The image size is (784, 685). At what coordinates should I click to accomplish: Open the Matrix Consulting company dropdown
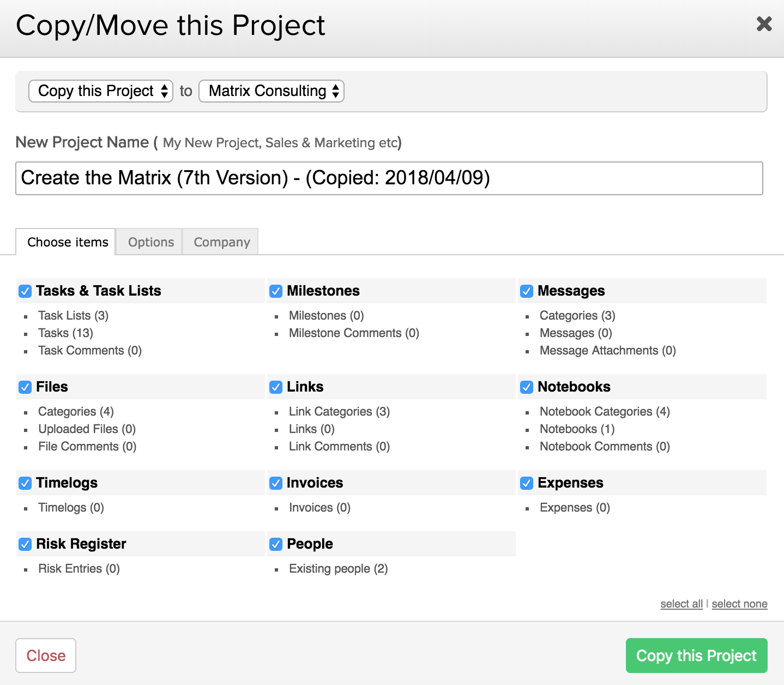[x=272, y=91]
